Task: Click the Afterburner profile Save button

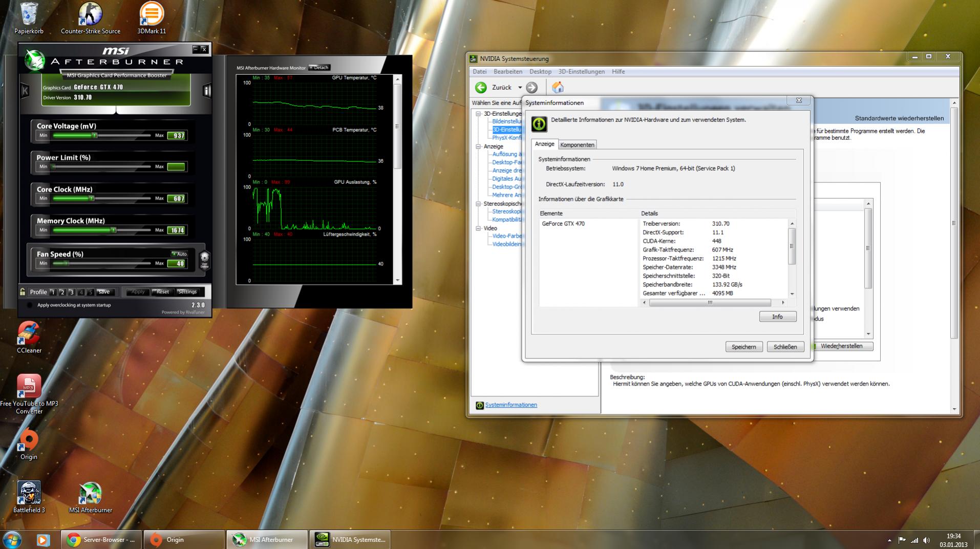Action: coord(104,292)
